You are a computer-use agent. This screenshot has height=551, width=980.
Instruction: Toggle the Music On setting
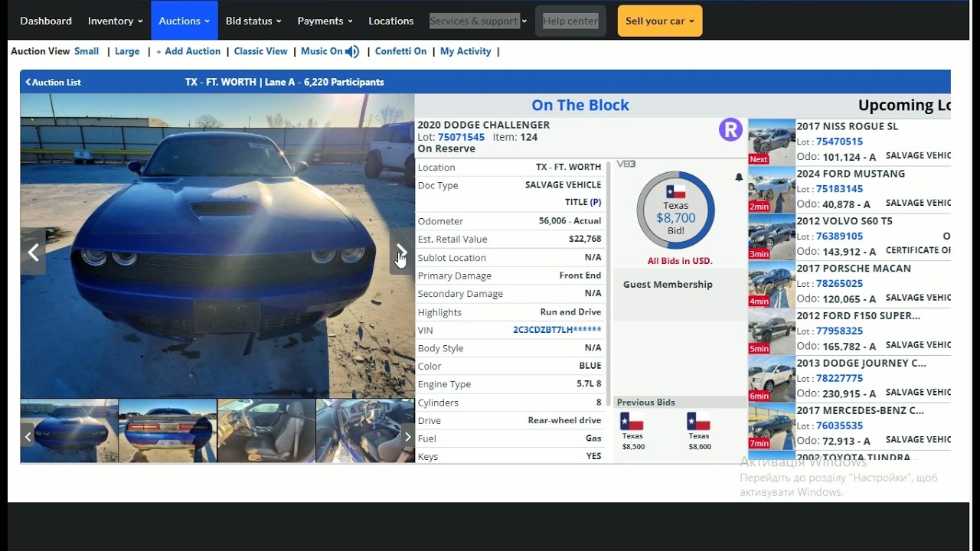click(x=322, y=51)
